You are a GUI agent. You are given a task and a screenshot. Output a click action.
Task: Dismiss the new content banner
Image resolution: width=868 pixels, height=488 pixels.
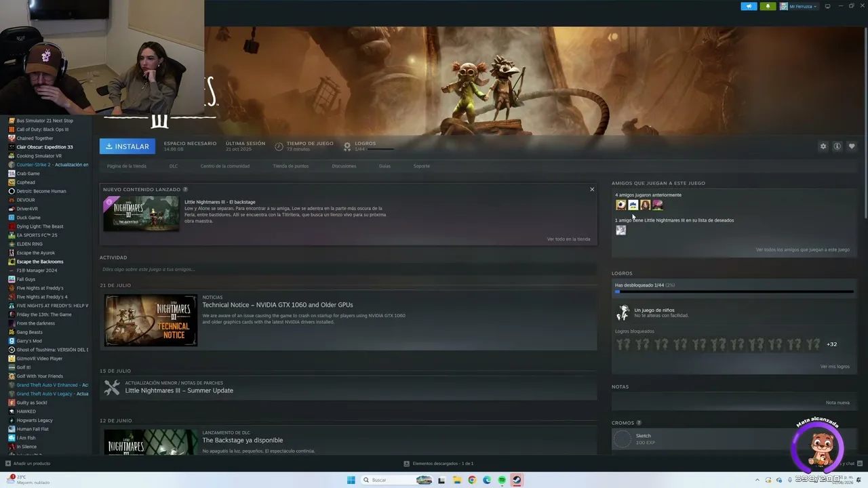592,190
